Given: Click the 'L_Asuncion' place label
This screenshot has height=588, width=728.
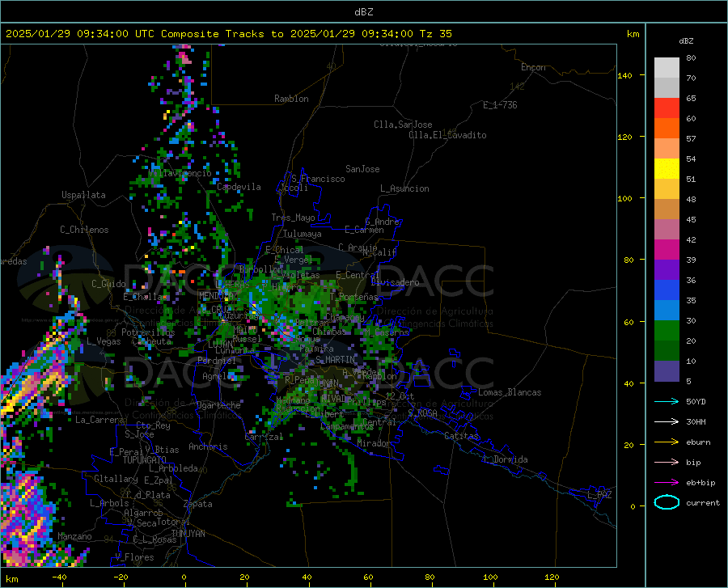Looking at the screenshot, I should click(404, 188).
